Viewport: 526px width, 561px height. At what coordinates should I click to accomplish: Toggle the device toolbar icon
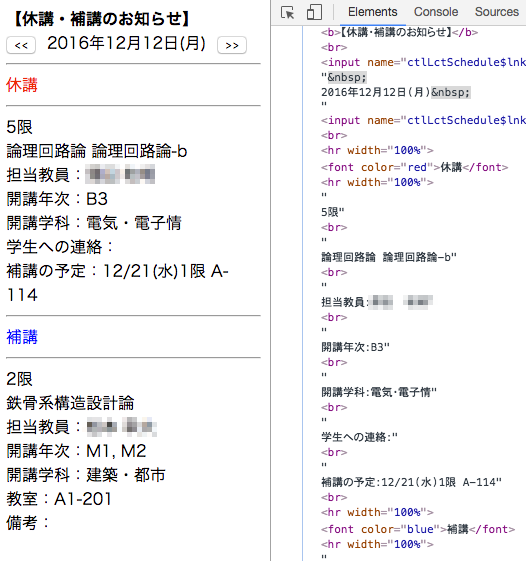315,12
